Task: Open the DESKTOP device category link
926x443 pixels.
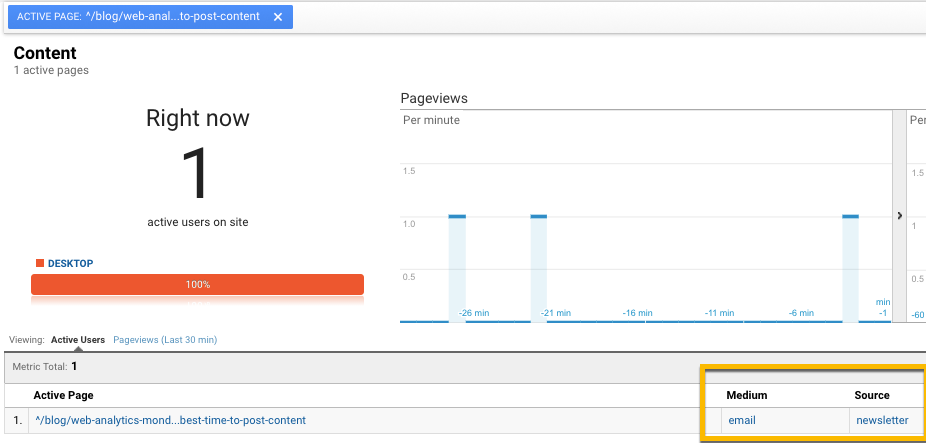Action: point(70,263)
